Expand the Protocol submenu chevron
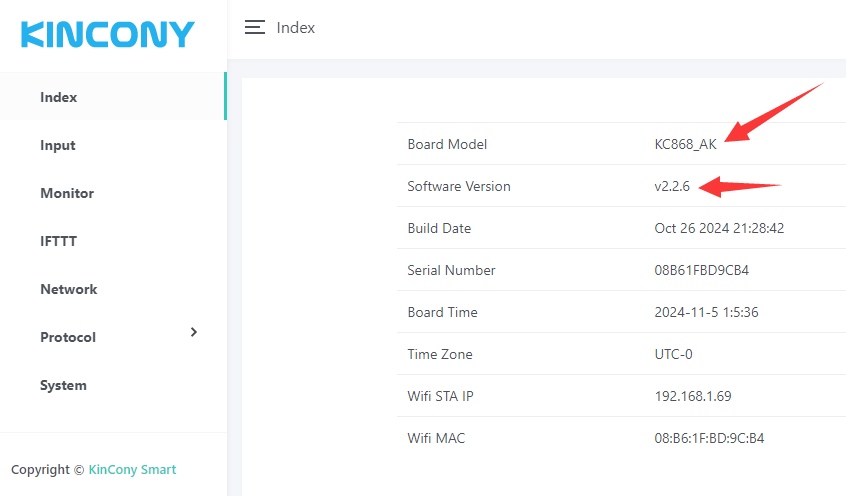This screenshot has height=496, width=846. pos(194,332)
